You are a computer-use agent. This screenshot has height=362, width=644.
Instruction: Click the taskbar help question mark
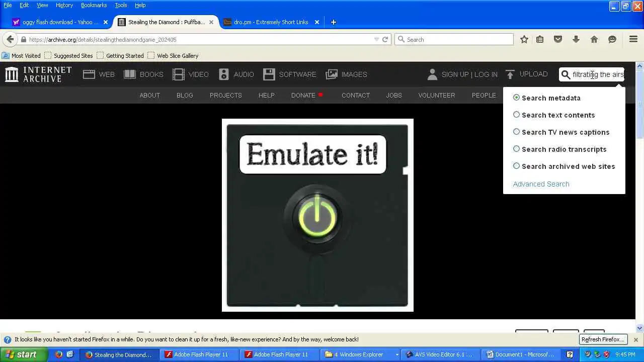570,354
